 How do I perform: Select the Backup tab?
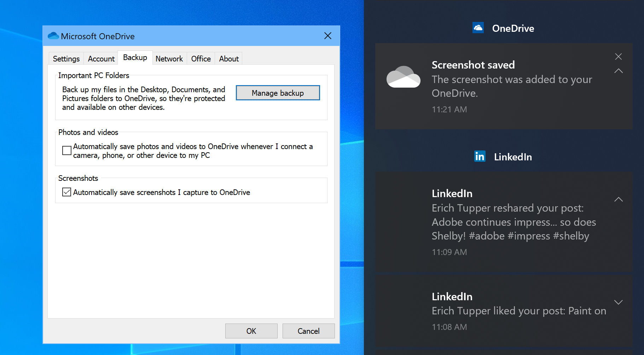(135, 58)
